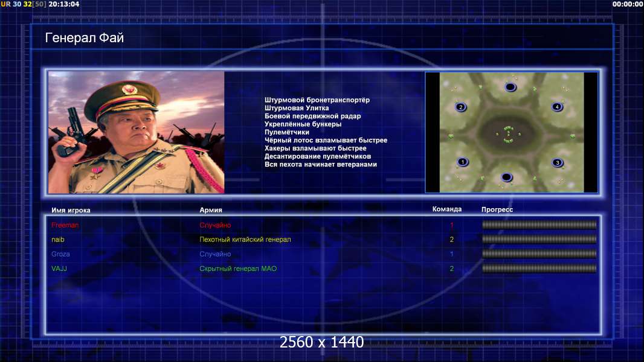
Task: Click Freeman's loading progress bar
Action: (x=539, y=224)
